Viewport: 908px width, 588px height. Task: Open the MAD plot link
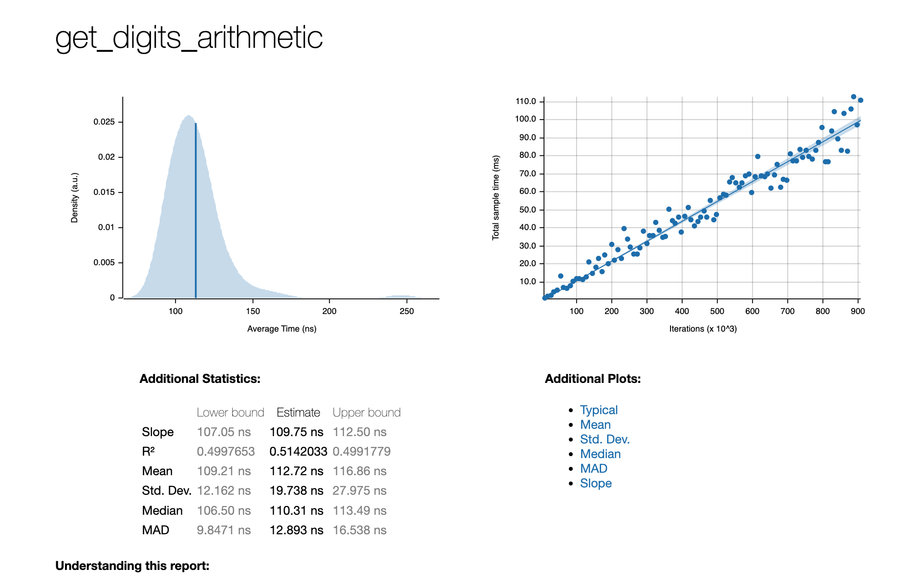(594, 469)
